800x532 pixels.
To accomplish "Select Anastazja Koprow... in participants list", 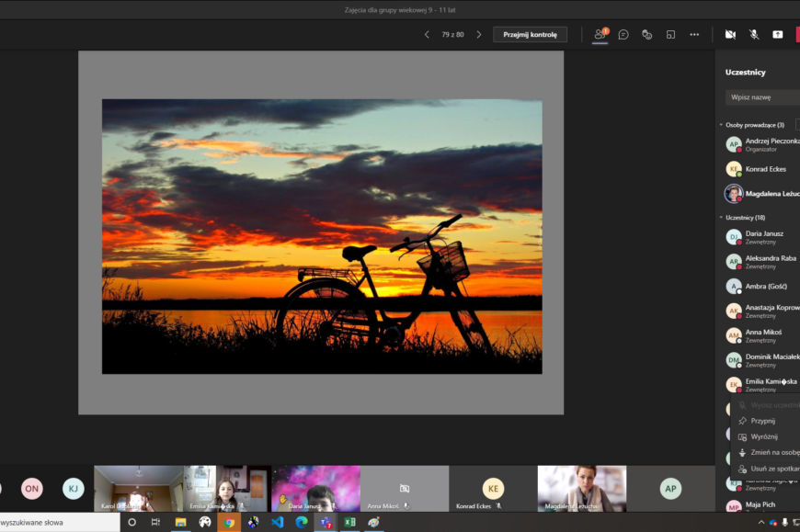I will click(x=760, y=311).
